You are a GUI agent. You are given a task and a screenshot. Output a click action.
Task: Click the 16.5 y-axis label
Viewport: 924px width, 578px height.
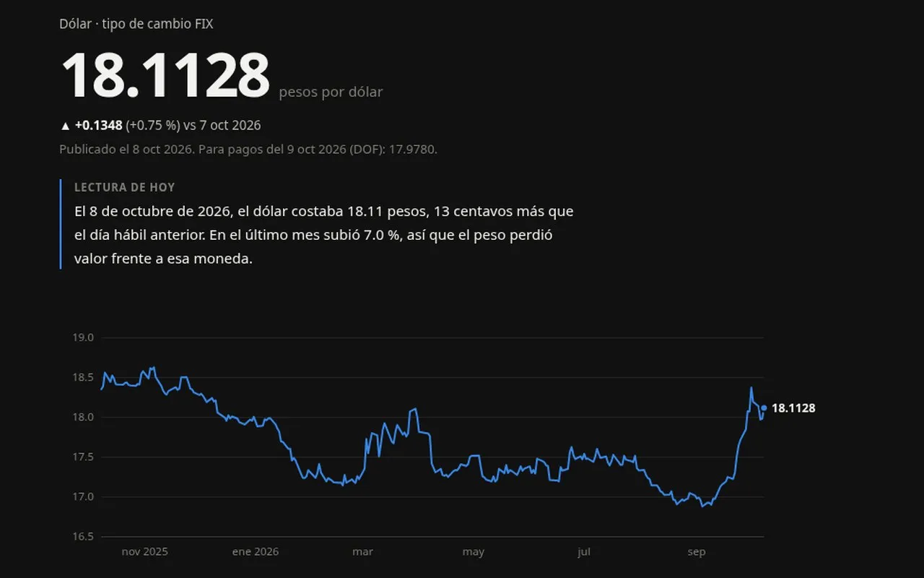click(84, 536)
